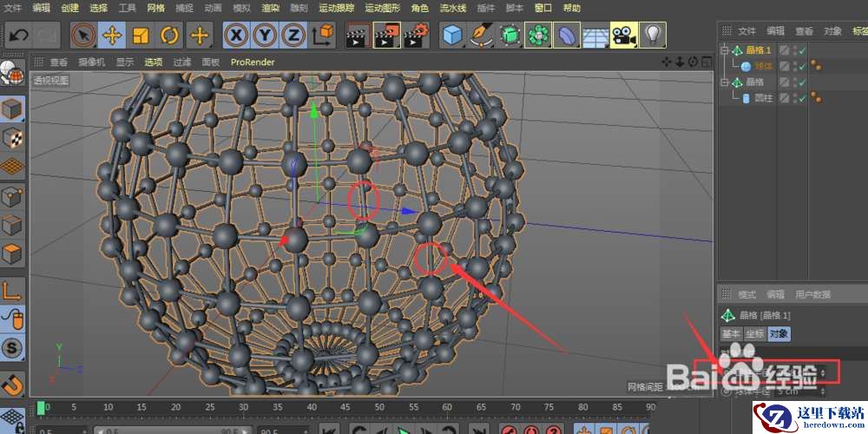
Task: Toggle the X axis lock
Action: pos(236,36)
